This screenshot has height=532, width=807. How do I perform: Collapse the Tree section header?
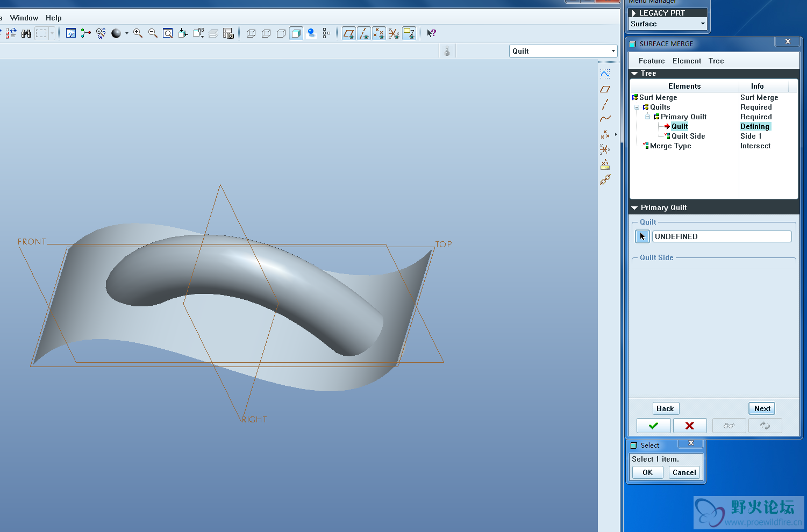tap(635, 74)
